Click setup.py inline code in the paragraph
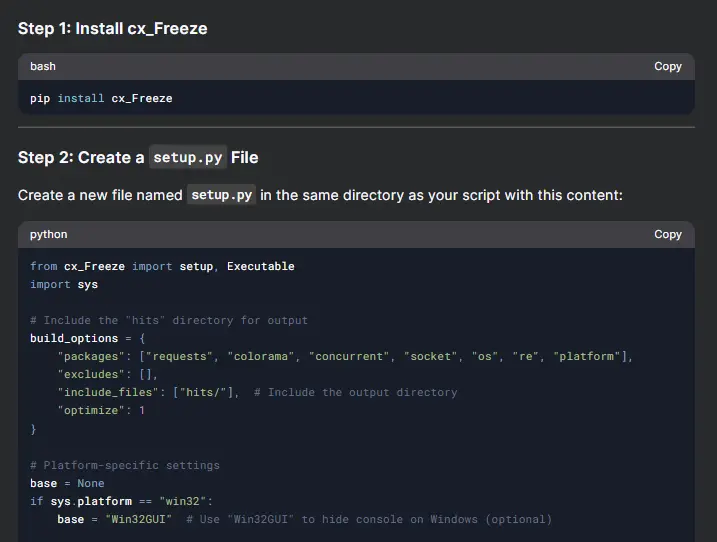 (x=221, y=195)
